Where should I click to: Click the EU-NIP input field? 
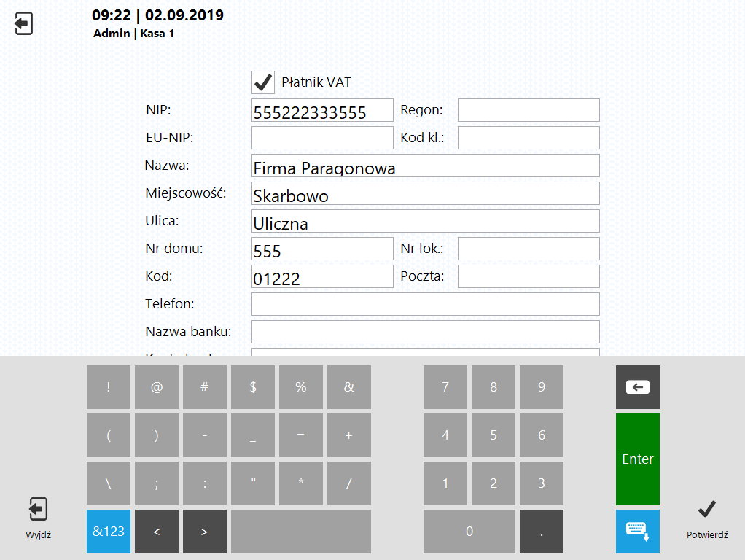[321, 138]
